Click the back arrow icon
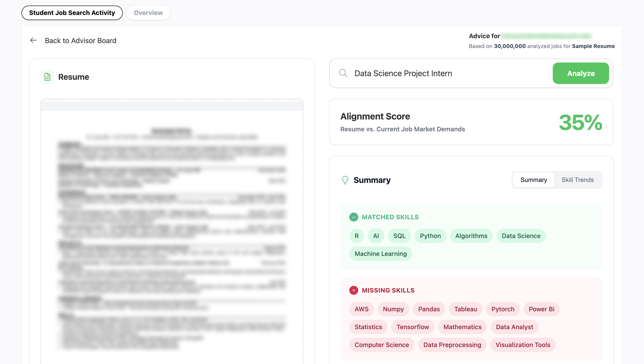The width and height of the screenshot is (644, 364). point(33,40)
